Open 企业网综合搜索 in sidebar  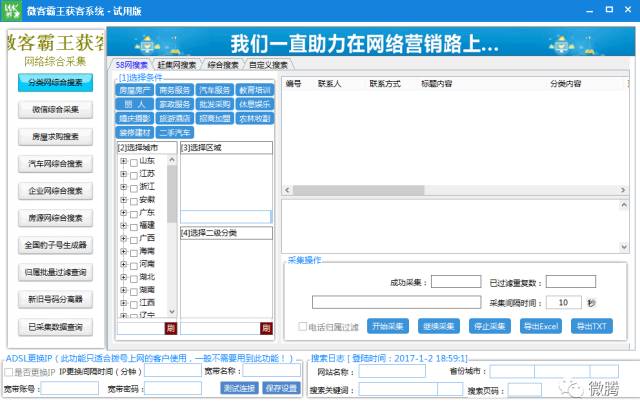(x=56, y=191)
